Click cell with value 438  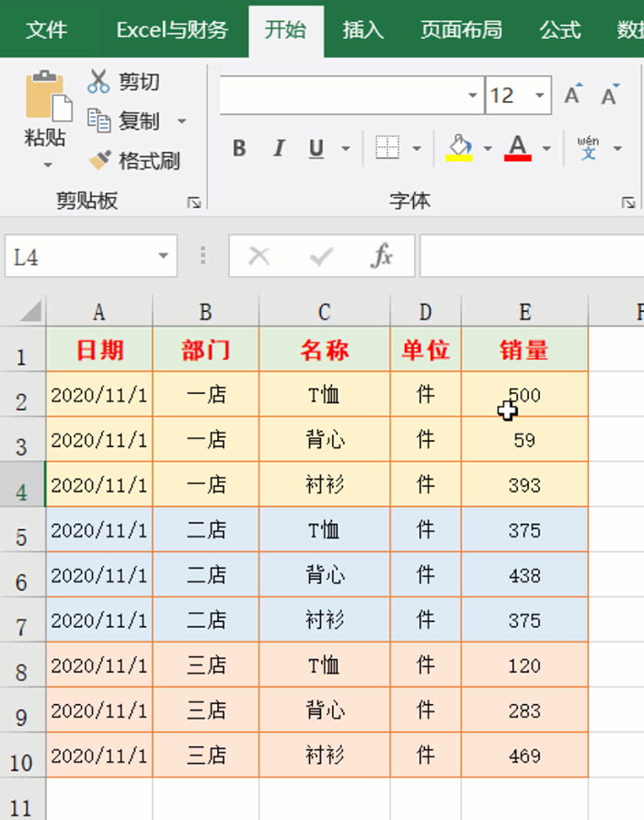tap(524, 574)
